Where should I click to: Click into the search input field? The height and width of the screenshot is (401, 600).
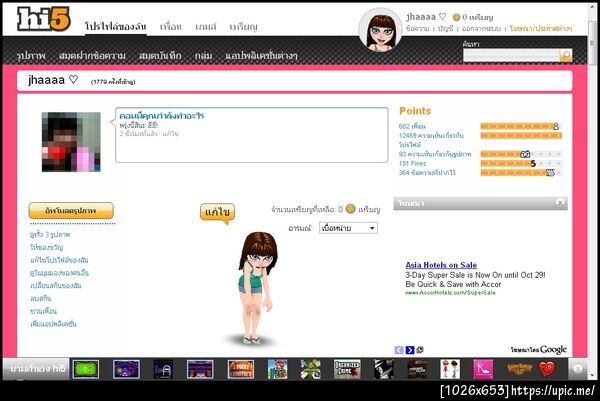pos(511,55)
